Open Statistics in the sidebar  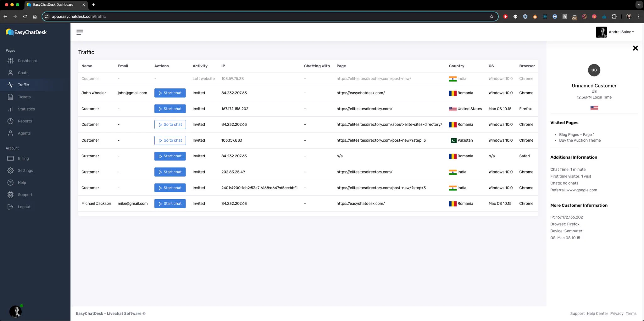(26, 109)
